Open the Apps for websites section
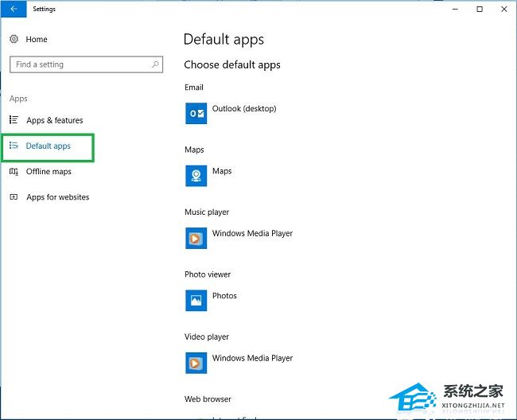Screen dimensions: 517x420 (x=57, y=196)
